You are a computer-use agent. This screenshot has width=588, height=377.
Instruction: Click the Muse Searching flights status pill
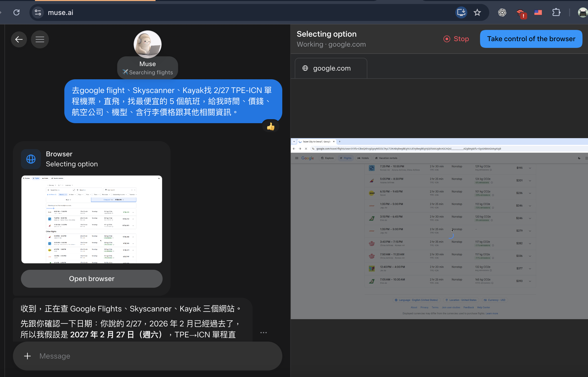coord(148,68)
